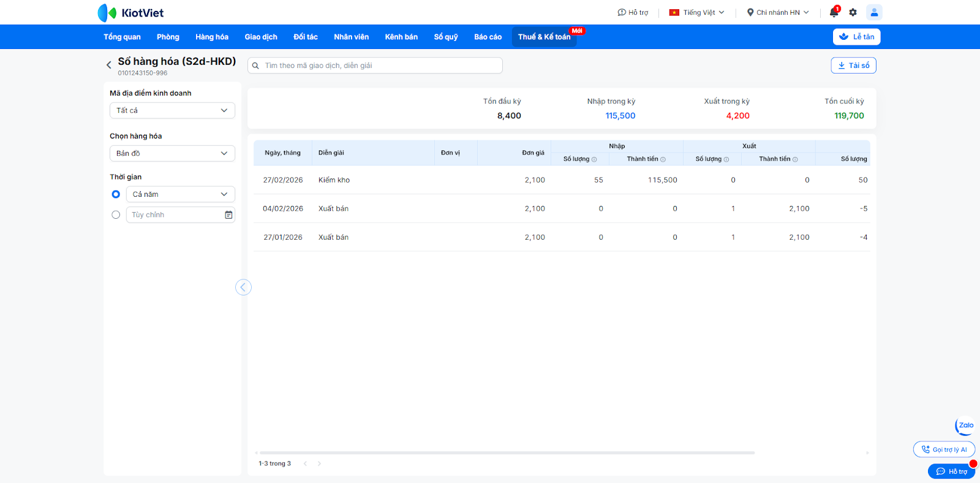Select the Cả năm radio button
980x483 pixels.
click(x=116, y=194)
